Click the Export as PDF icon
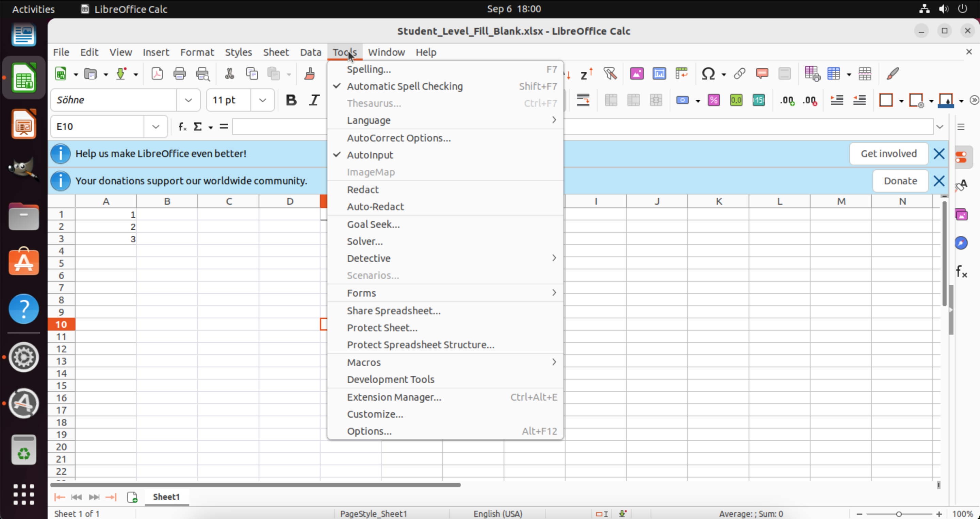 (x=157, y=73)
